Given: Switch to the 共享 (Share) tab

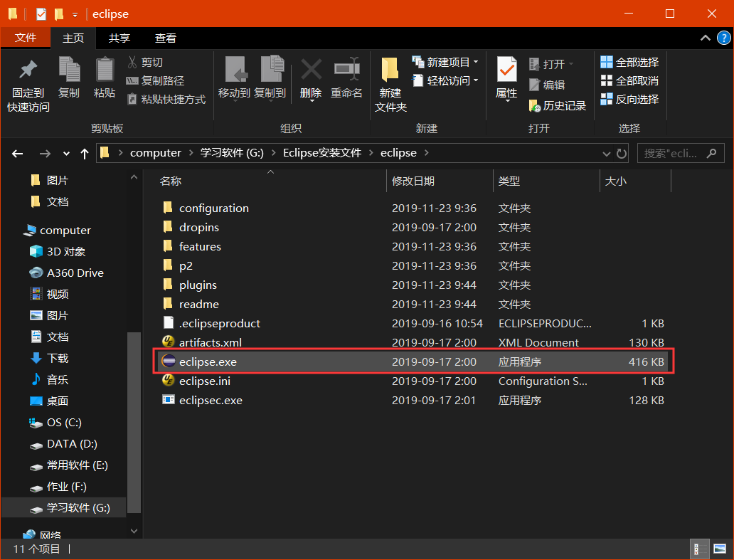Looking at the screenshot, I should [x=119, y=38].
